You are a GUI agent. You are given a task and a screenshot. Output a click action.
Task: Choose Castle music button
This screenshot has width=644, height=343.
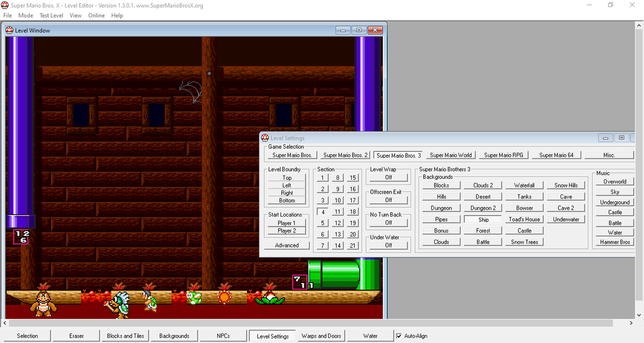(615, 213)
